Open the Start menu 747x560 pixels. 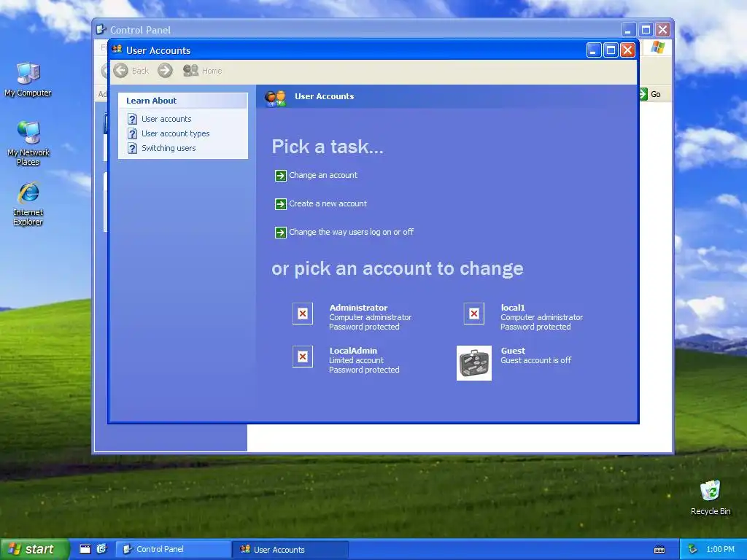point(34,549)
